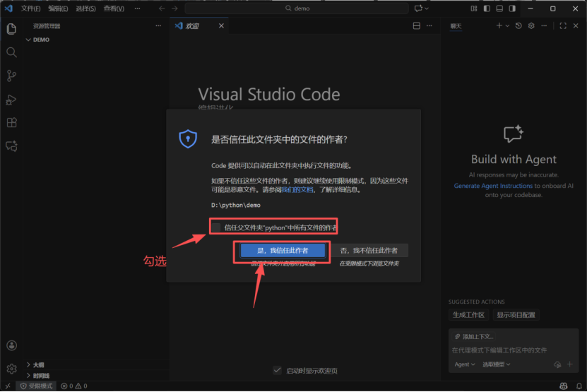The height and width of the screenshot is (392, 587).
Task: Click 显示项目配置 suggested action
Action: pos(516,315)
